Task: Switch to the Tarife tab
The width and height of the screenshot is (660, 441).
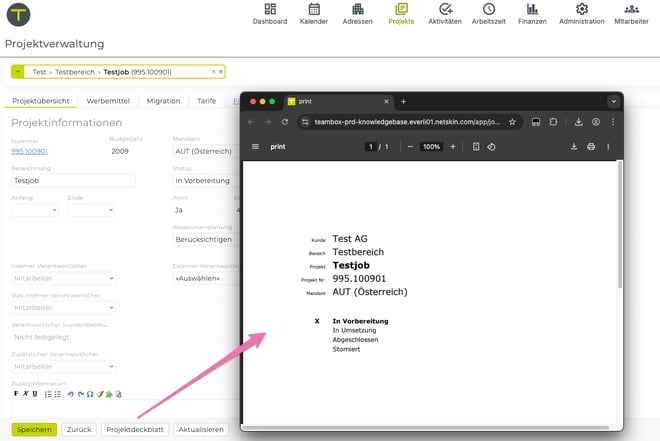Action: point(207,101)
